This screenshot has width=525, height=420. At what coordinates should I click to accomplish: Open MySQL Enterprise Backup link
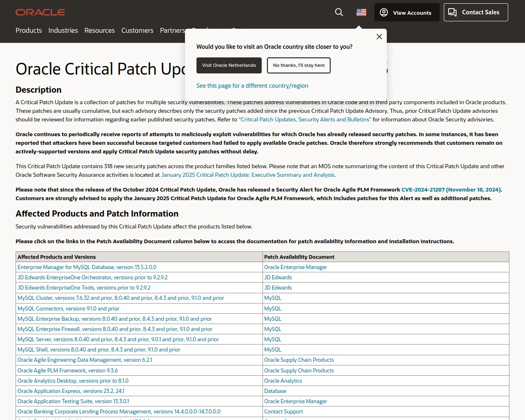tap(115, 319)
